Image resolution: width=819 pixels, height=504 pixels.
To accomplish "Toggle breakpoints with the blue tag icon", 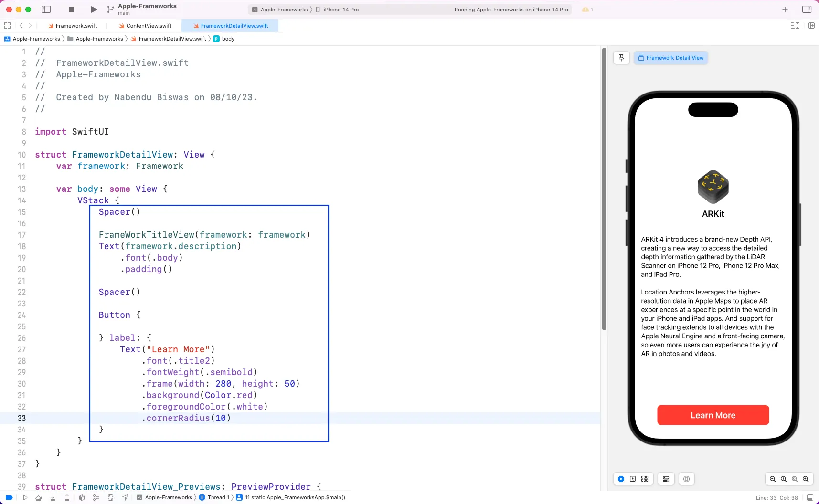I will pyautogui.click(x=9, y=497).
